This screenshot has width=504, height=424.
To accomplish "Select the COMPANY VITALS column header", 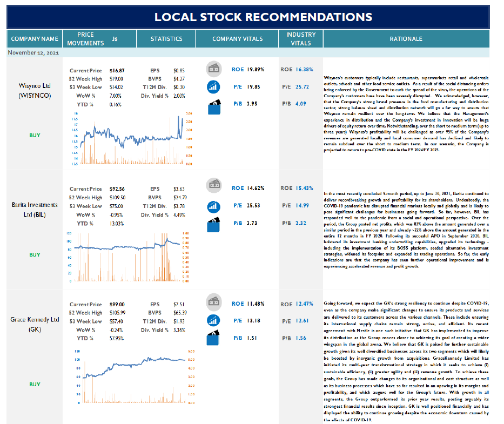I will (x=237, y=39).
